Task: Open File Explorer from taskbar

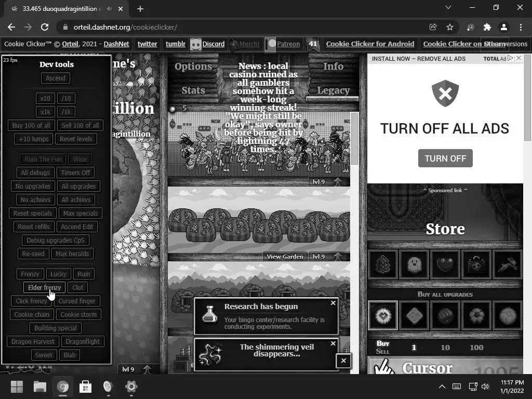Action: coord(39,387)
